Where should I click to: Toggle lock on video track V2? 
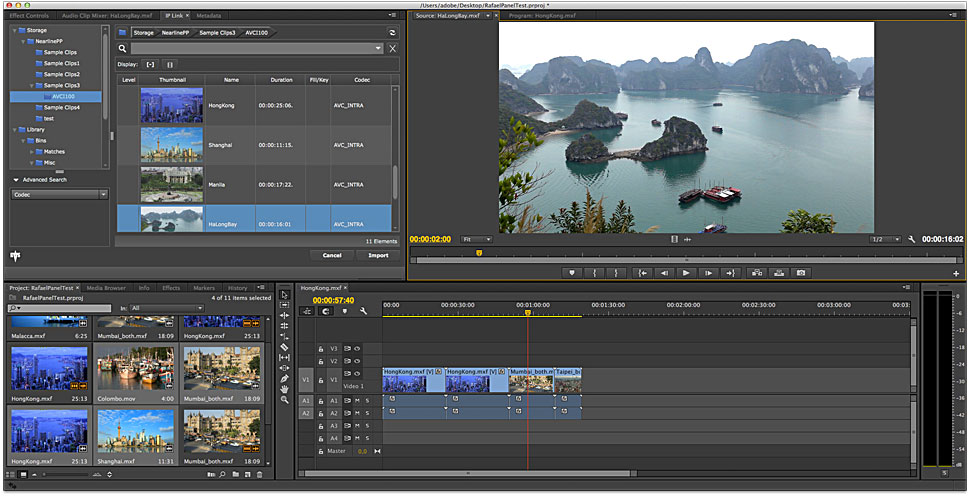pyautogui.click(x=320, y=361)
